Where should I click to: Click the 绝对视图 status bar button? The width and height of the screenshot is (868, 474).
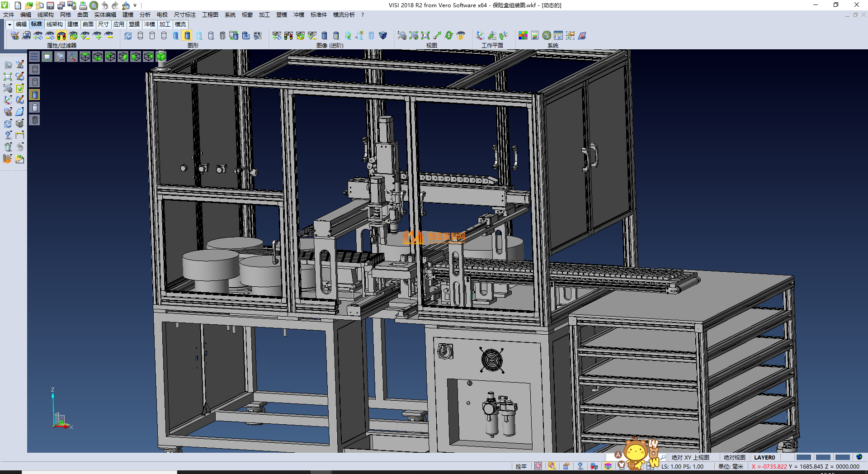[734, 458]
